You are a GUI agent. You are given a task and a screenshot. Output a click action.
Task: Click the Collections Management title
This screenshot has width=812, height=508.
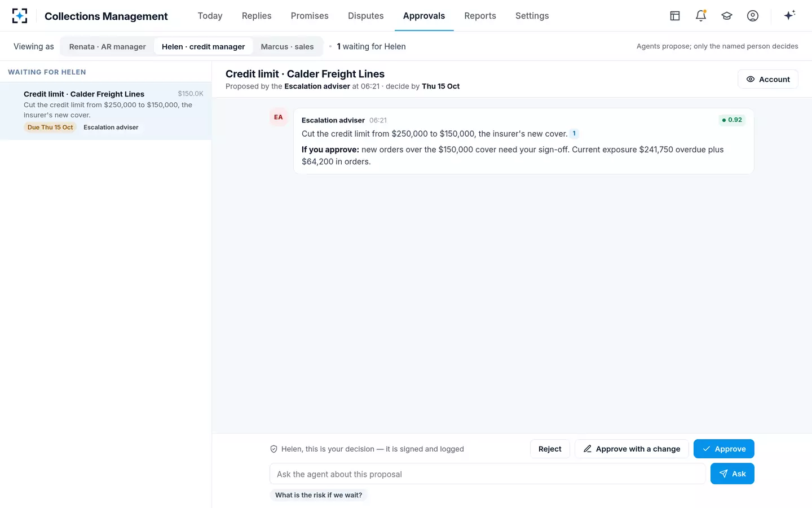point(106,16)
